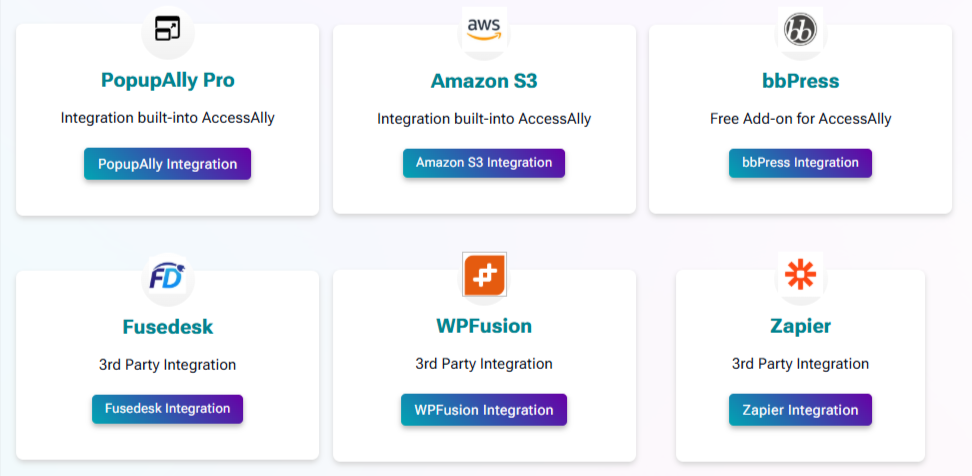
Task: Click the bbPress logo icon
Action: 800,29
